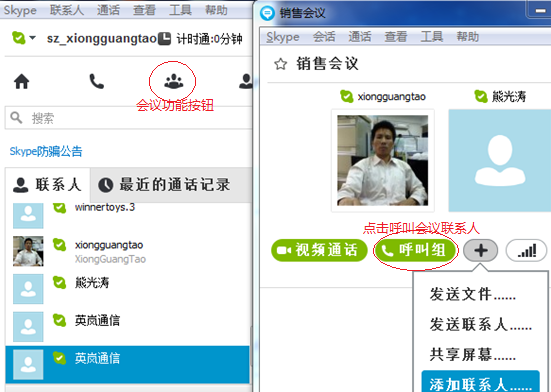Click the plus add button
The width and height of the screenshot is (551, 392).
(480, 250)
